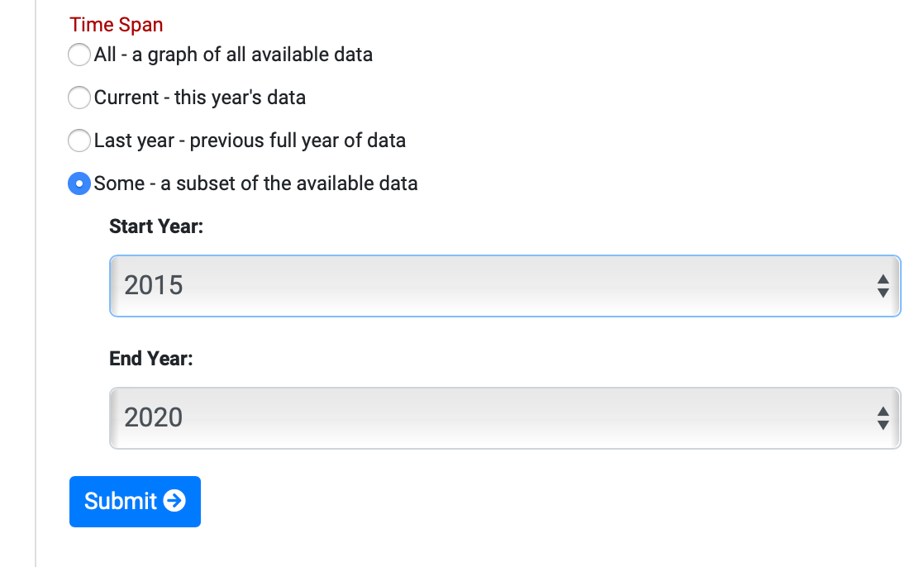Expand the End Year dropdown

coord(504,418)
